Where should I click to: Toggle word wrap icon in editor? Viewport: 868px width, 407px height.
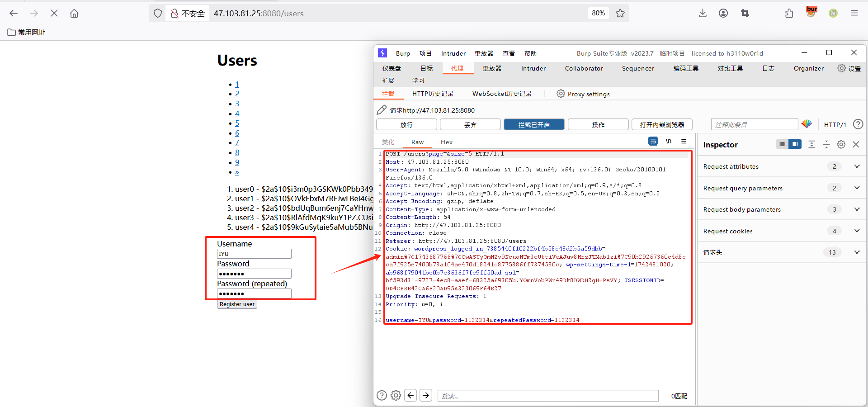click(x=653, y=141)
